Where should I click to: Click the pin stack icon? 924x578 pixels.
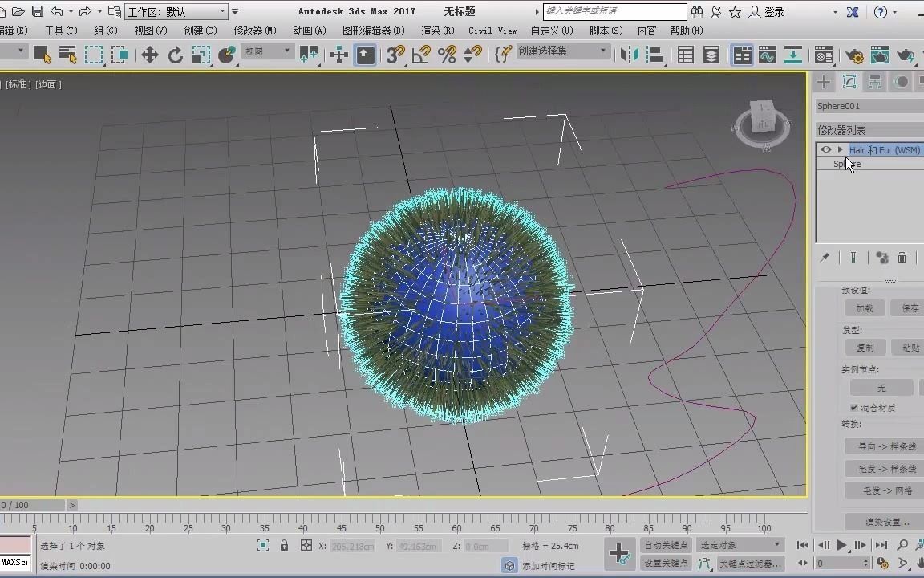[x=825, y=258]
